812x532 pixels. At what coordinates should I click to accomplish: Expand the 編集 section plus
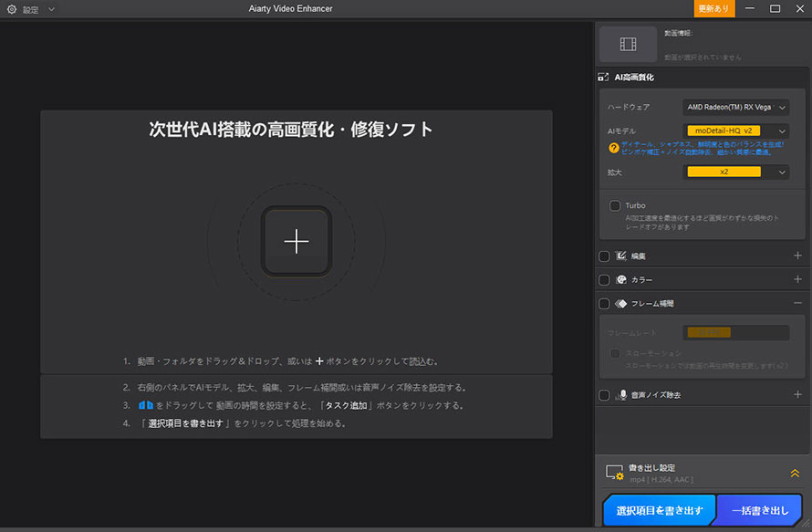[797, 256]
